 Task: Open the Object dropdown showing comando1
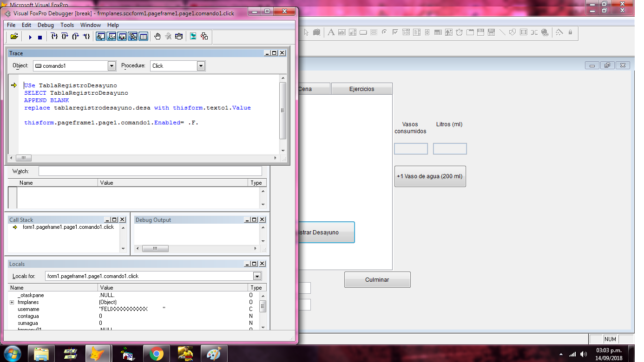(112, 66)
